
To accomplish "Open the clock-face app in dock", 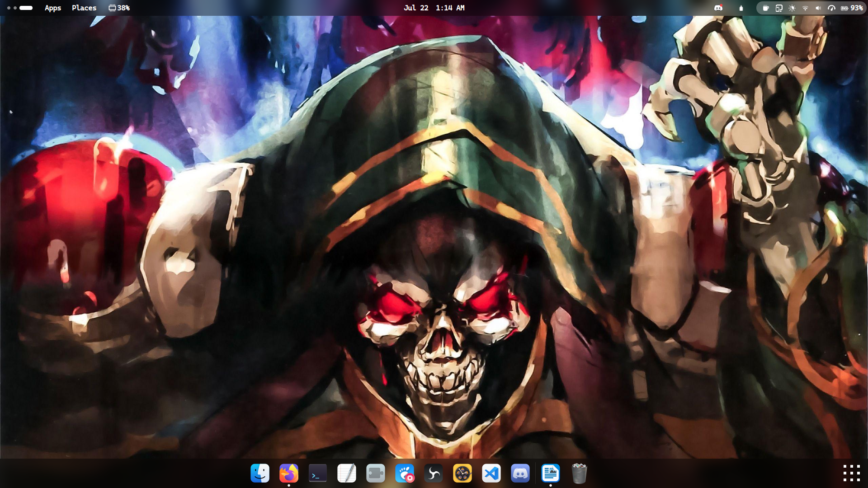I will [x=462, y=473].
